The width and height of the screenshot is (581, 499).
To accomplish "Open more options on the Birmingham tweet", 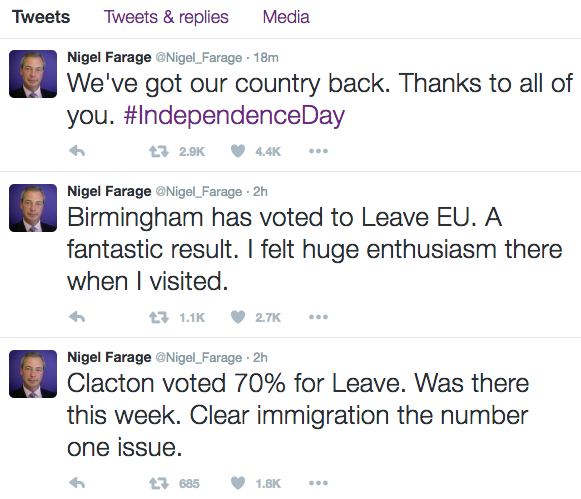I will (318, 317).
